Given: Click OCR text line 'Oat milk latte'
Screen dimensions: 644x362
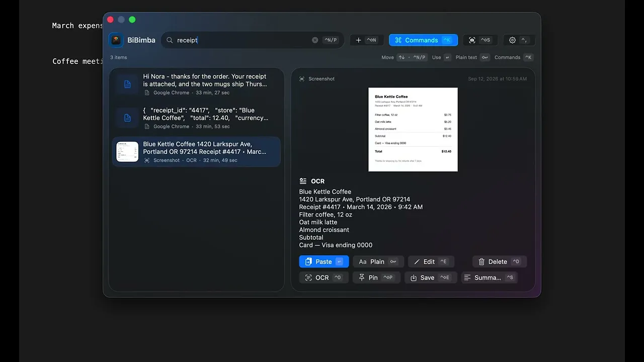Looking at the screenshot, I should tap(318, 222).
